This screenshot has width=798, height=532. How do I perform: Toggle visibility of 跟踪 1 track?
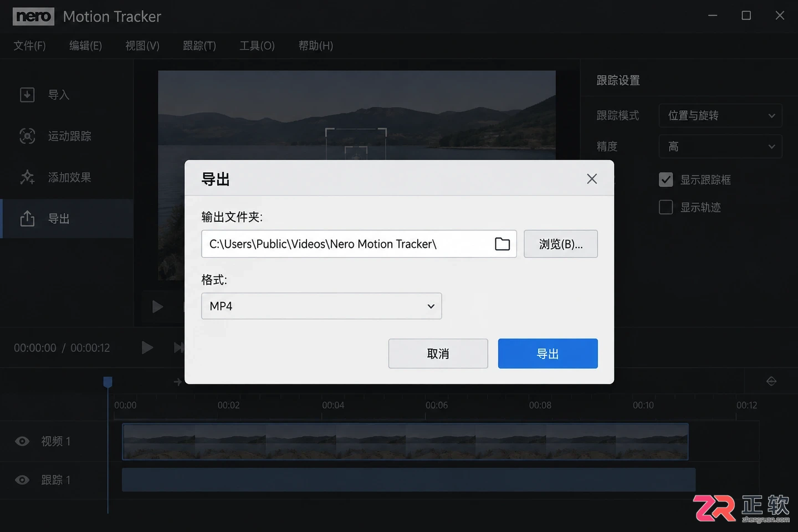point(22,480)
